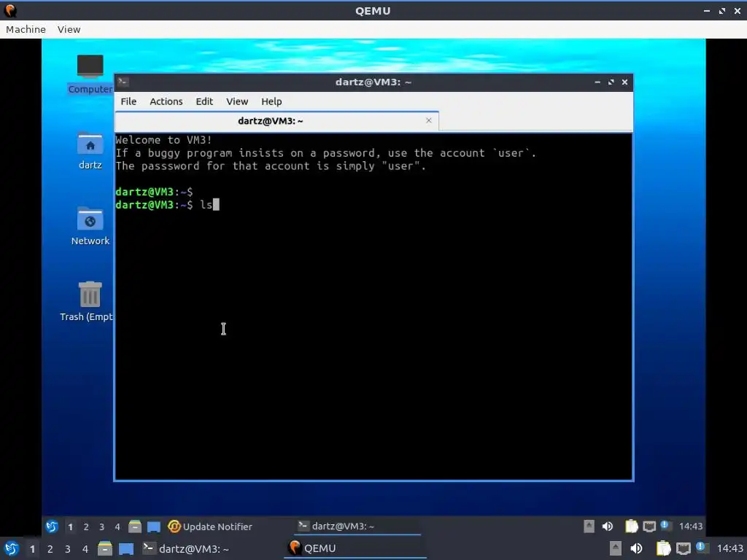Screen dimensions: 747x560
Task: Switch to guest workspace 4
Action: pyautogui.click(x=117, y=526)
